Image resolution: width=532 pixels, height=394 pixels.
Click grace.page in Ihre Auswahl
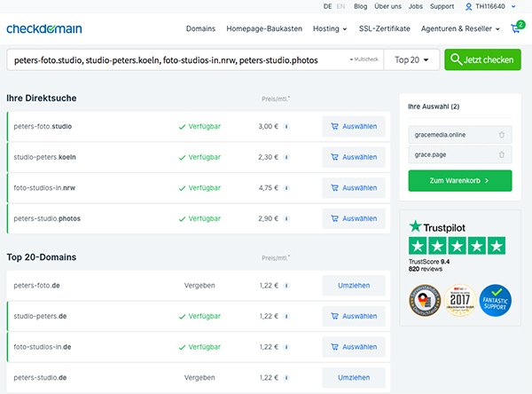[430, 155]
